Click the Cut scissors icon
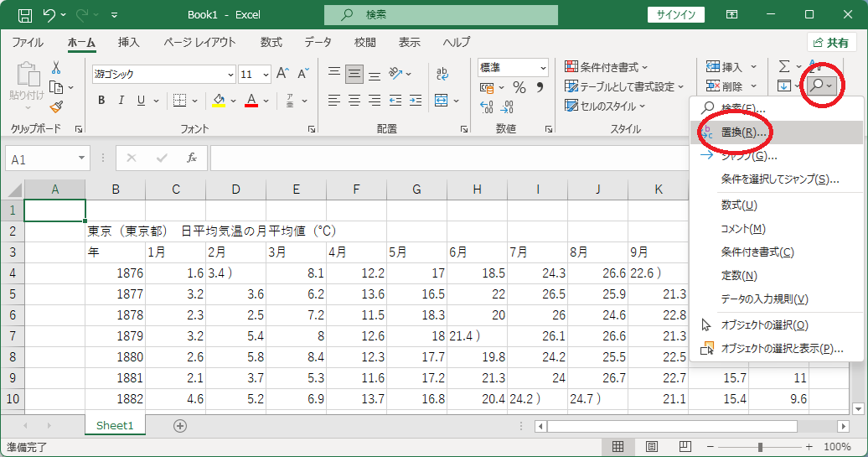Screen dimensions: 868x457 click(x=56, y=68)
